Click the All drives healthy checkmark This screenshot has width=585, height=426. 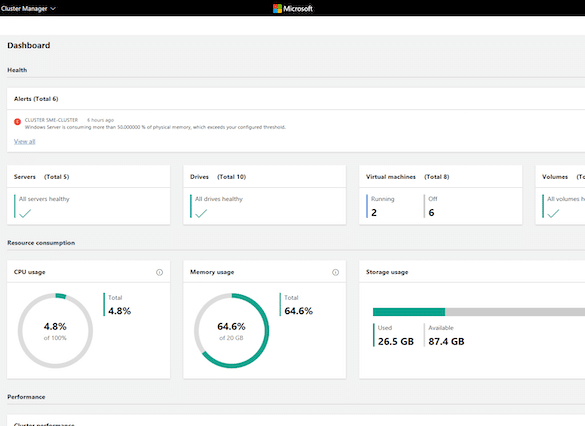[x=201, y=213]
